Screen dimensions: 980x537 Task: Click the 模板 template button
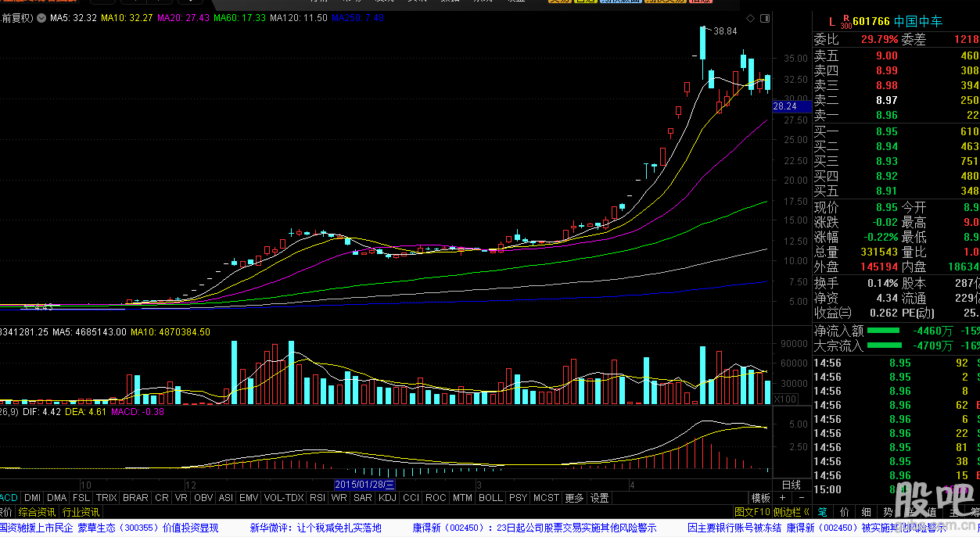pos(761,498)
